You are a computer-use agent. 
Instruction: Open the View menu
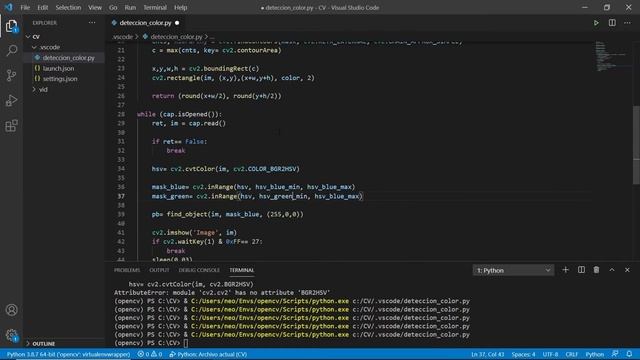(x=95, y=7)
